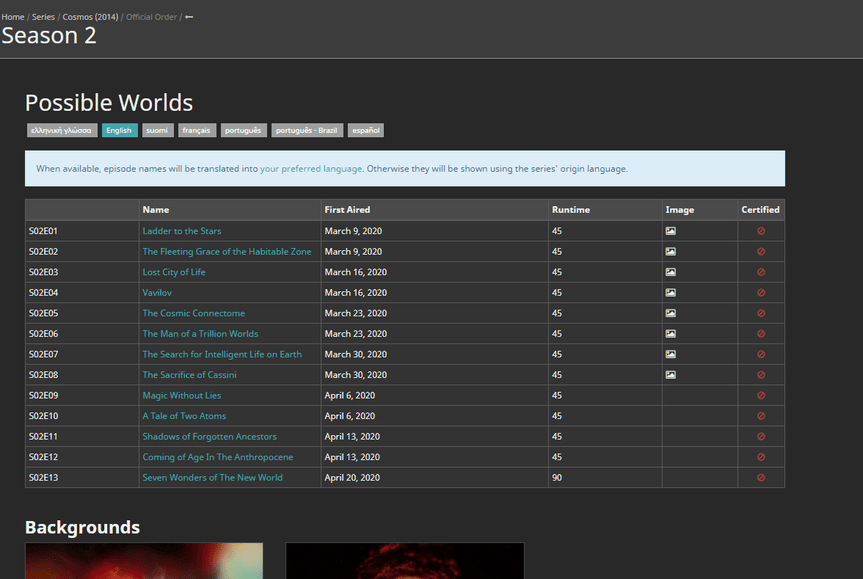Click not-certified icon in S02E11 row
The height and width of the screenshot is (579, 863).
[761, 436]
